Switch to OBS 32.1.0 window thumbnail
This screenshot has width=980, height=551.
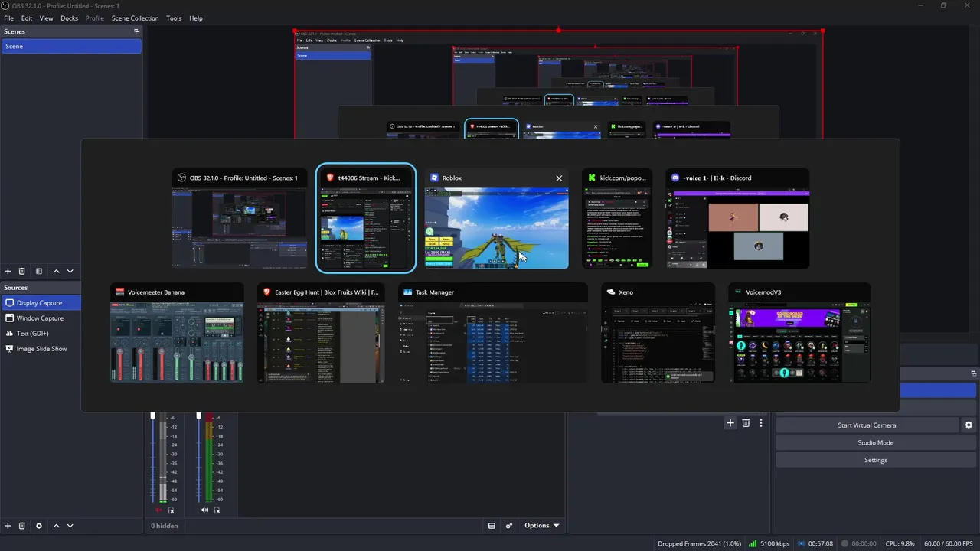240,219
